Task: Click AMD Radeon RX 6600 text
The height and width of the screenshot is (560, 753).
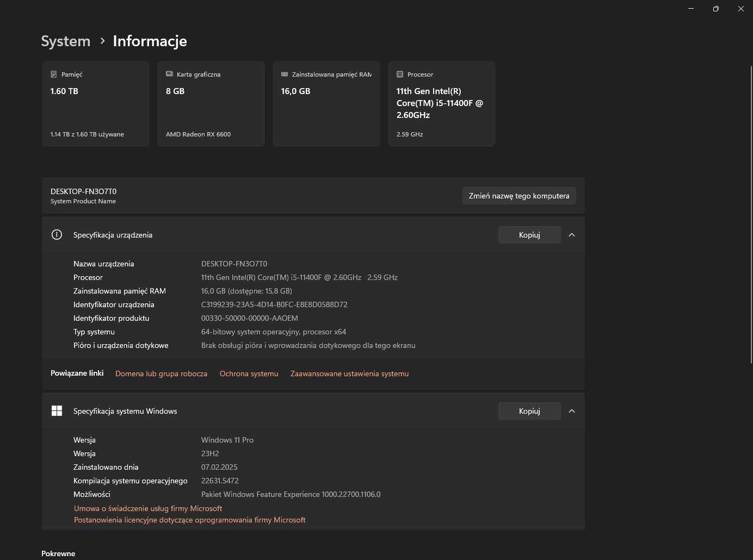Action: click(x=198, y=134)
